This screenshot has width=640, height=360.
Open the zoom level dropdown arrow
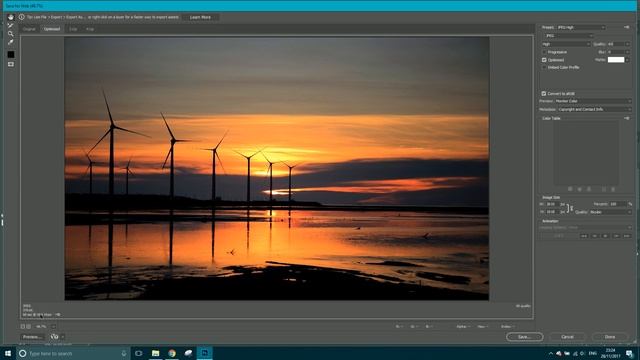[53, 327]
